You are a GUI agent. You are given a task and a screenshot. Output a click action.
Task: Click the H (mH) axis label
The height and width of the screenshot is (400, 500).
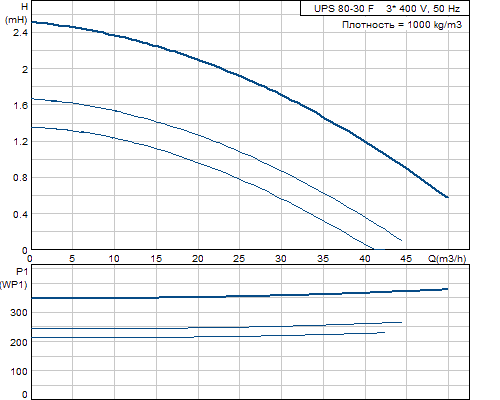pyautogui.click(x=17, y=13)
